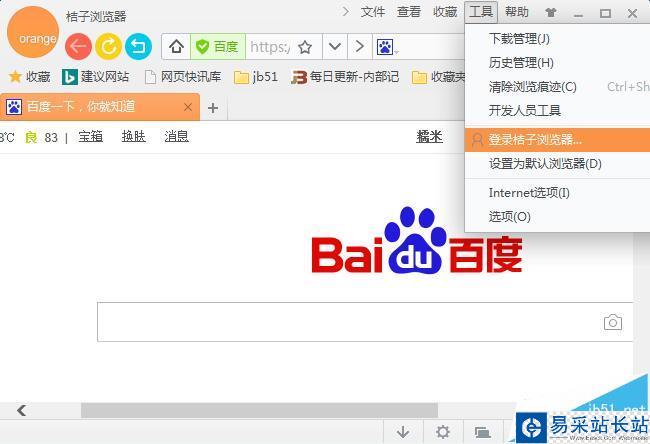Open the 文件 menu

(x=373, y=12)
